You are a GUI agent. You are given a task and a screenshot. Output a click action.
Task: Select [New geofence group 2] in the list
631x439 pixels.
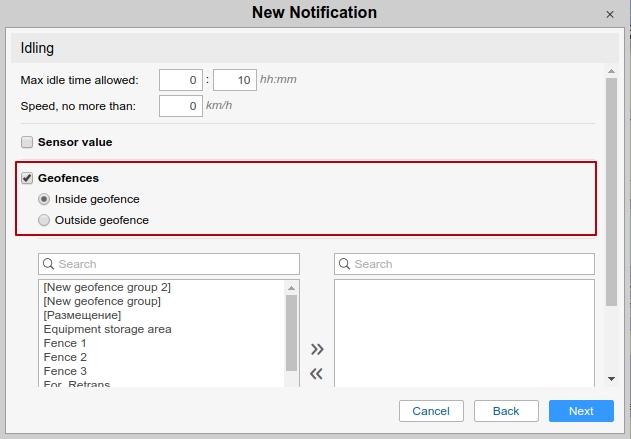(107, 287)
